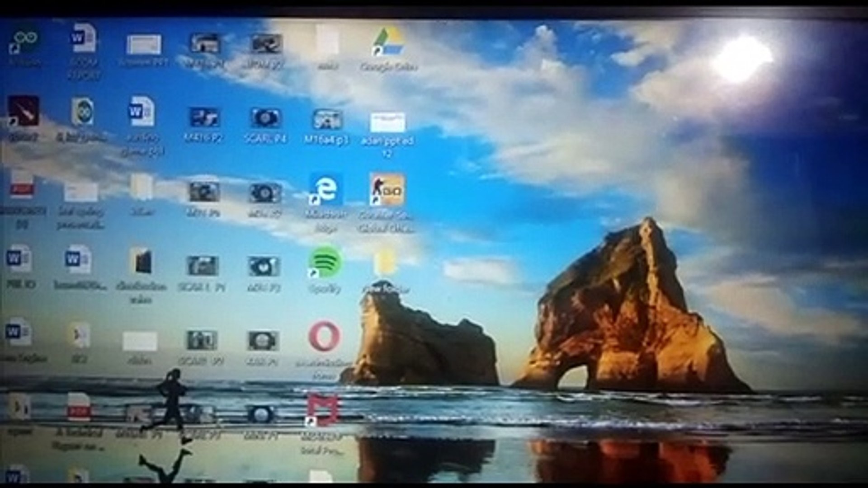
Task: Select the Word file next to M416 P2
Action: tap(142, 112)
